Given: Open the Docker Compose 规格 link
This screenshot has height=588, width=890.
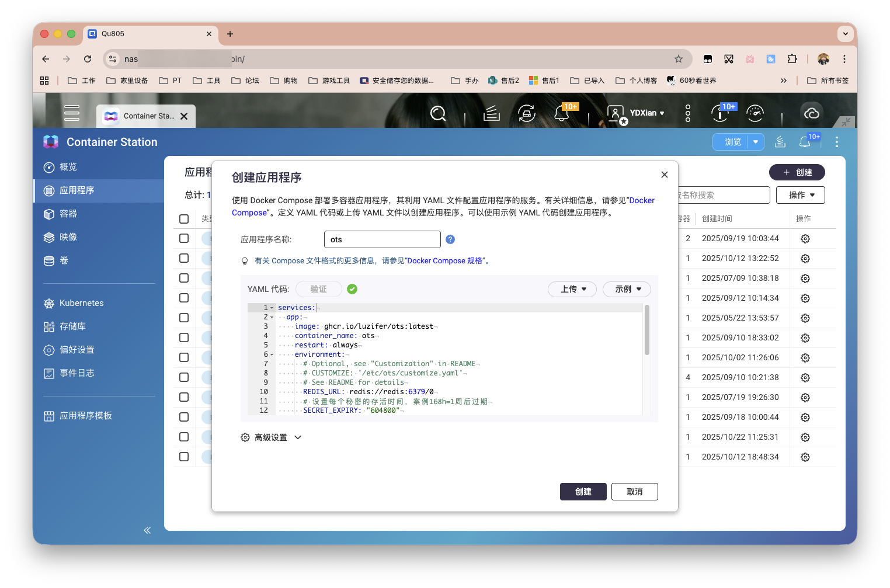Looking at the screenshot, I should click(x=446, y=260).
